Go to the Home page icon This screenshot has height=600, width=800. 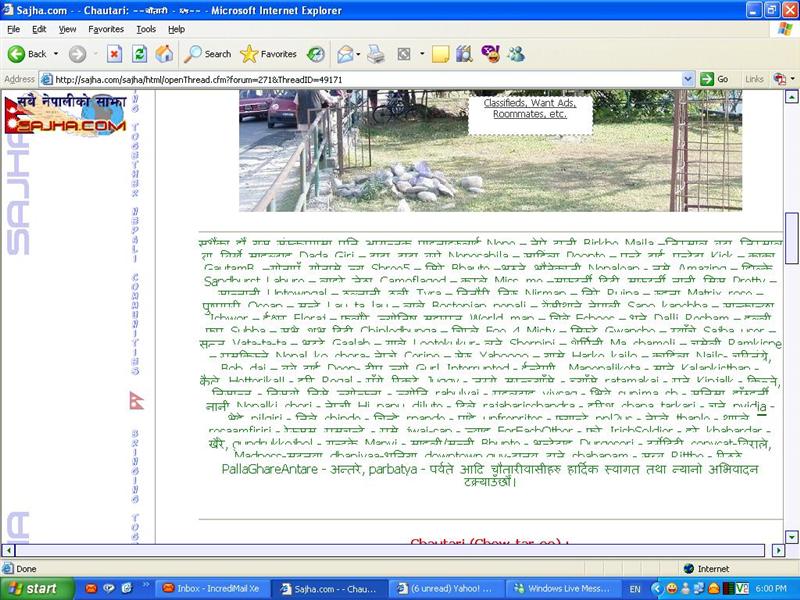[164, 54]
